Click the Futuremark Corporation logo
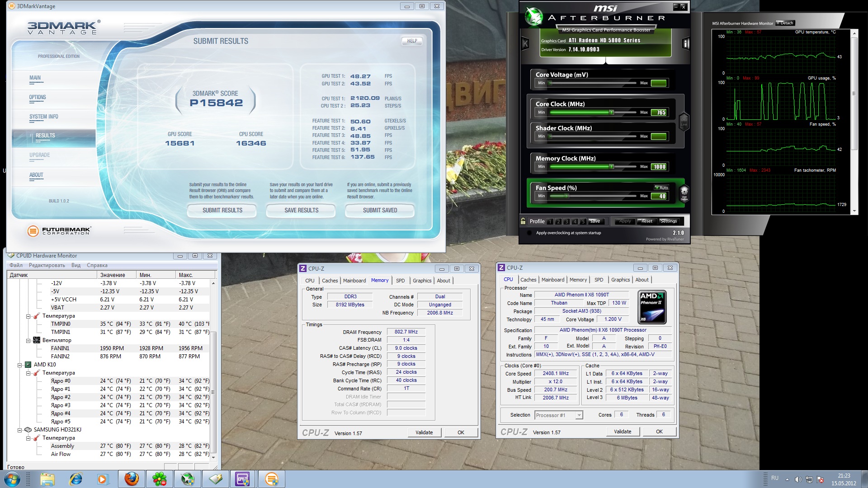Viewport: 868px width, 488px height. point(59,231)
